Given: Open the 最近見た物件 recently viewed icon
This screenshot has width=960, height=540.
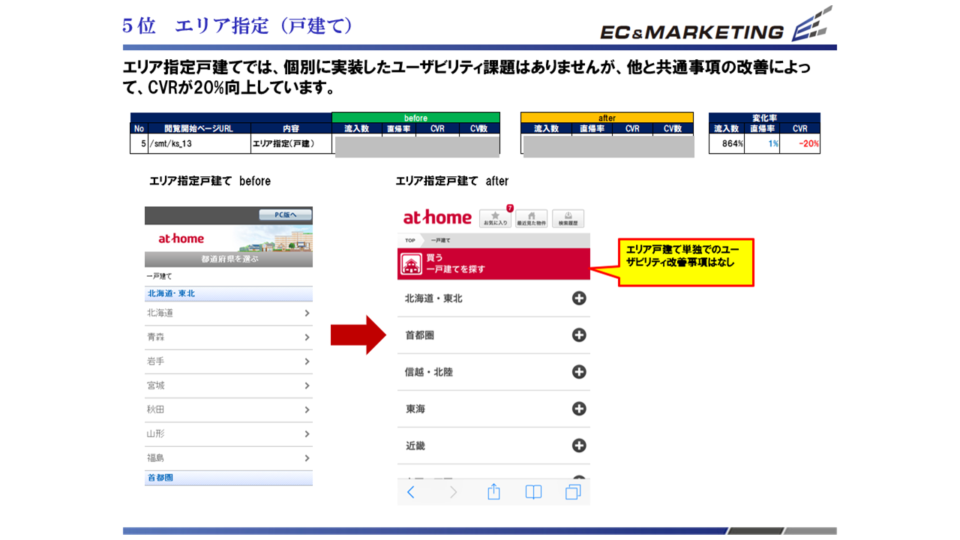Looking at the screenshot, I should [x=531, y=218].
